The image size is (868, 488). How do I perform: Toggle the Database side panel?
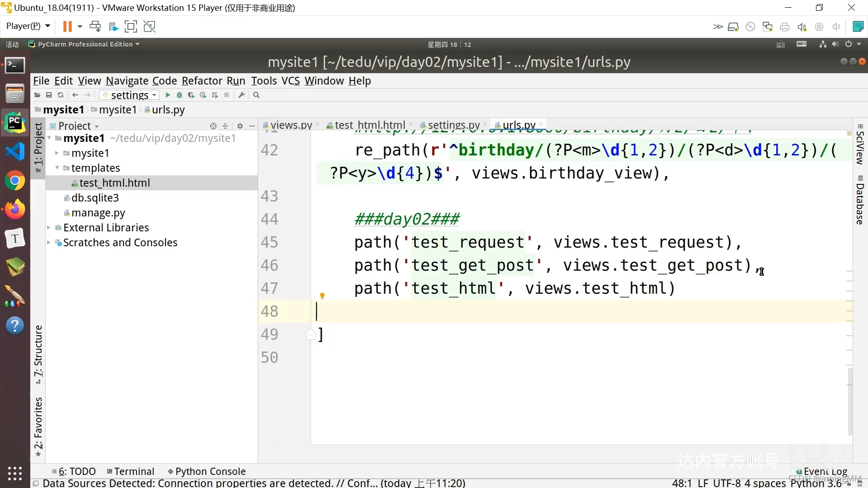tap(860, 201)
